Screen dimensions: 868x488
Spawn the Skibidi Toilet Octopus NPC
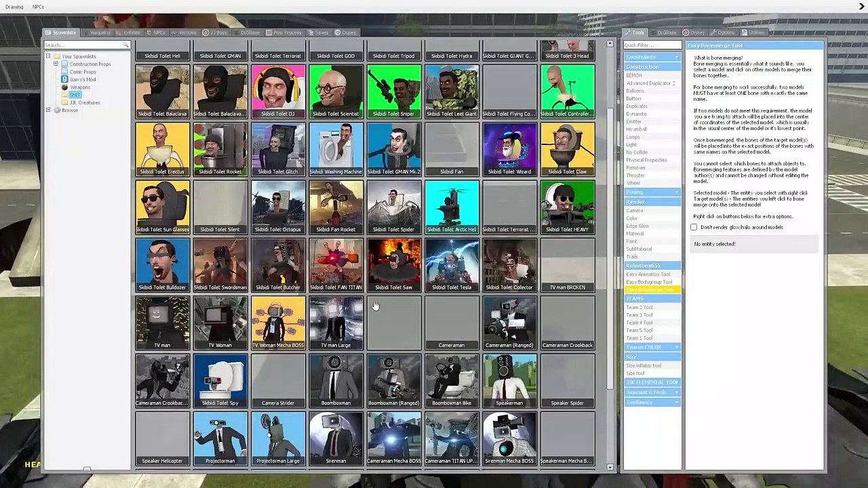[278, 207]
